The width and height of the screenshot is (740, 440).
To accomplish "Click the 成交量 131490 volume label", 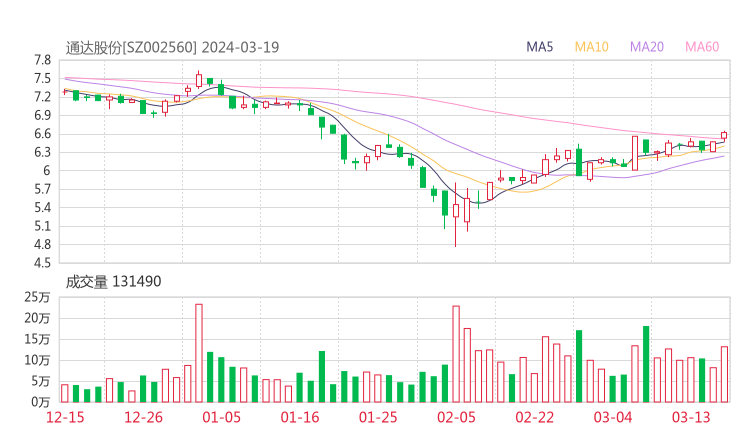I will click(x=113, y=282).
